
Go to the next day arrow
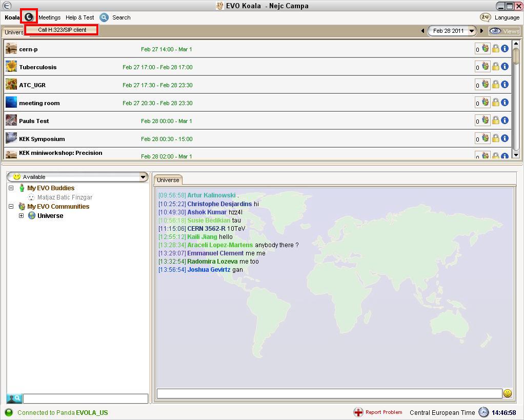click(481, 31)
